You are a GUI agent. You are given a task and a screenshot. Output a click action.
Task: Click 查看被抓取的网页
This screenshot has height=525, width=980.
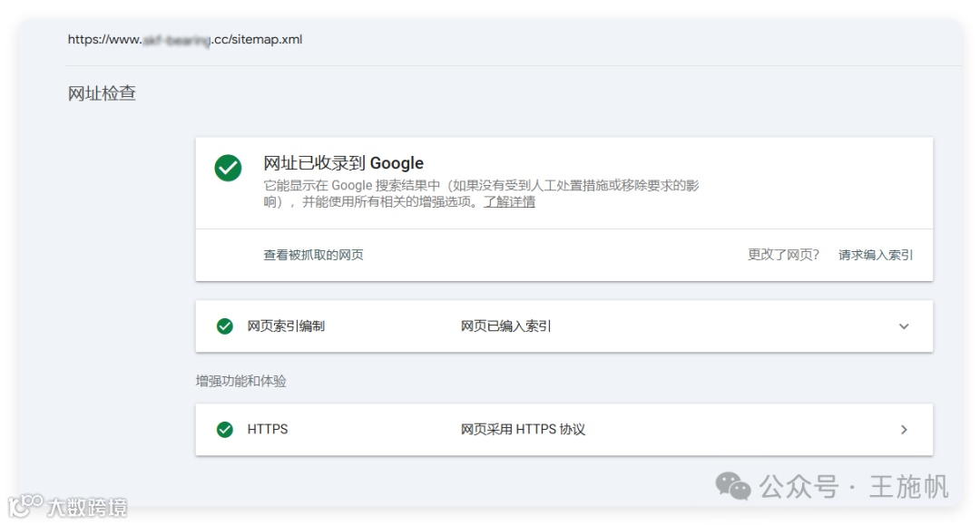(x=313, y=255)
